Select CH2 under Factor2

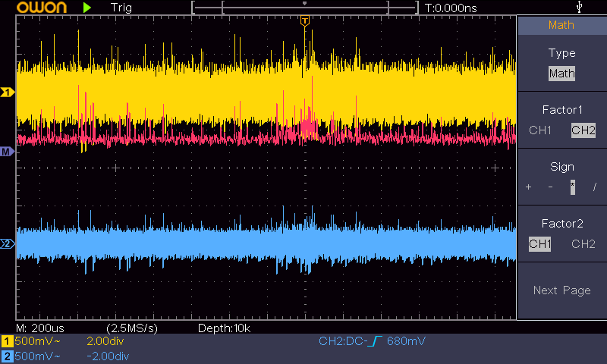[x=583, y=243]
